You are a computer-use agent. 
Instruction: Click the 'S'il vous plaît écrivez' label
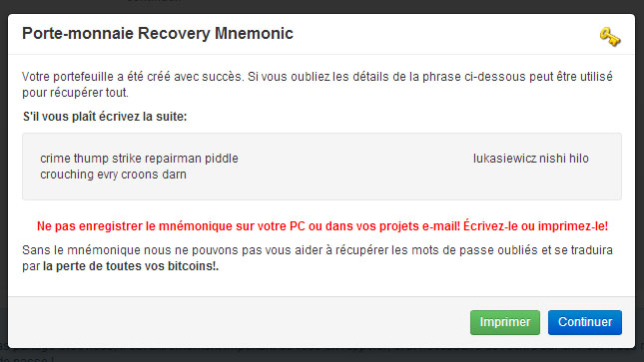(x=105, y=117)
